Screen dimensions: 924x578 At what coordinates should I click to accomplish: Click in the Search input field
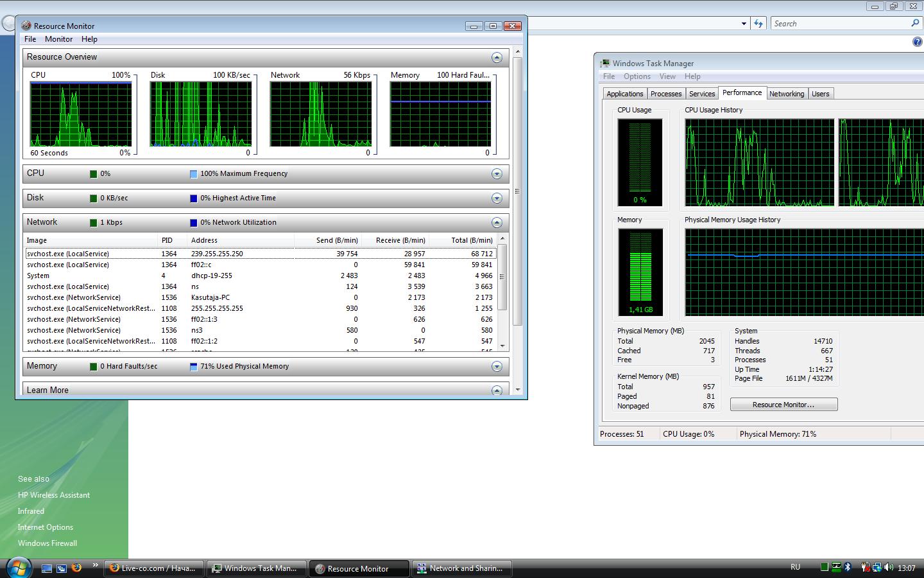pos(839,24)
